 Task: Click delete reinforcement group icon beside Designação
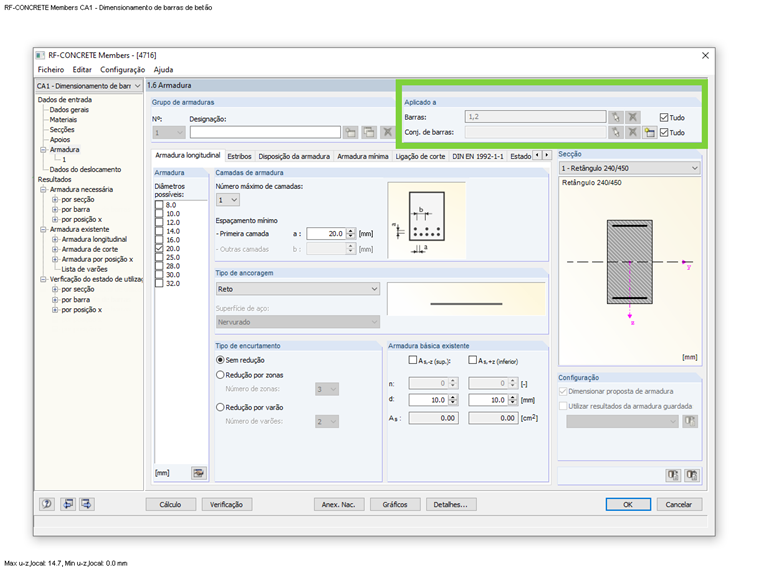(387, 132)
